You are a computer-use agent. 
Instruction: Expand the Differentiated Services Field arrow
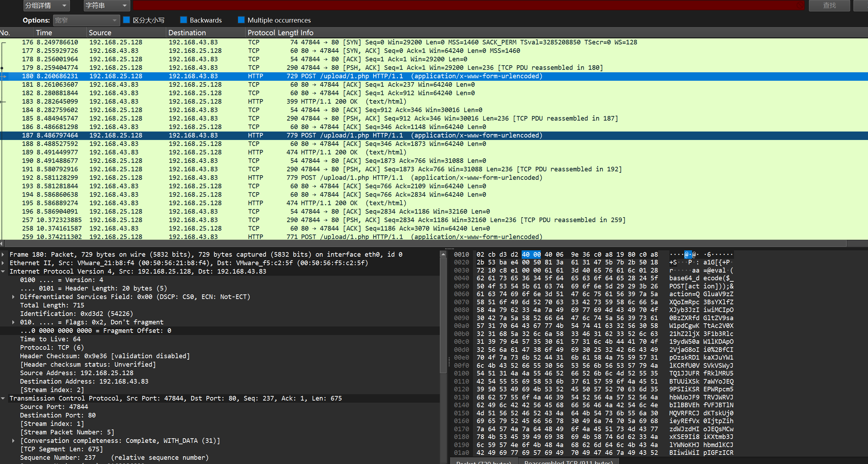point(13,297)
